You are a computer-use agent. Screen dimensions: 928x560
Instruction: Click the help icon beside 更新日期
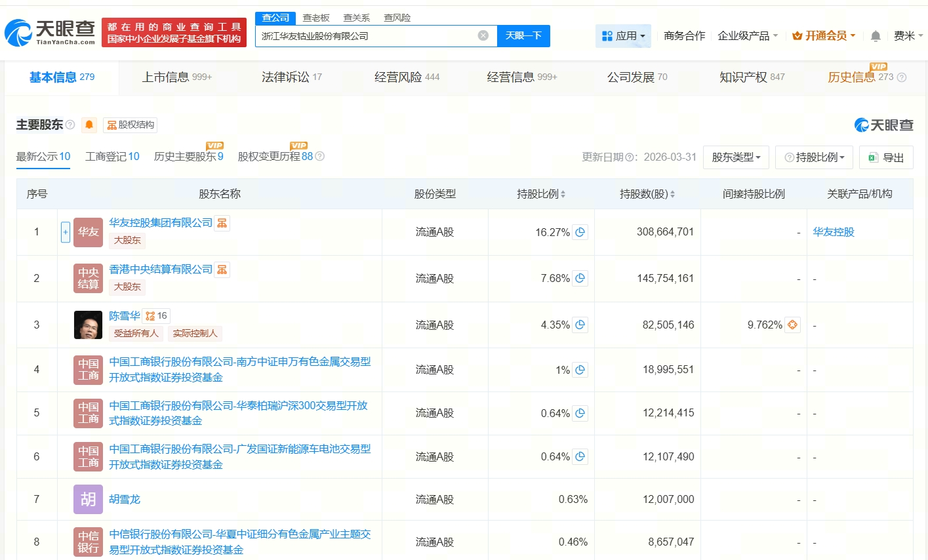[x=629, y=157]
